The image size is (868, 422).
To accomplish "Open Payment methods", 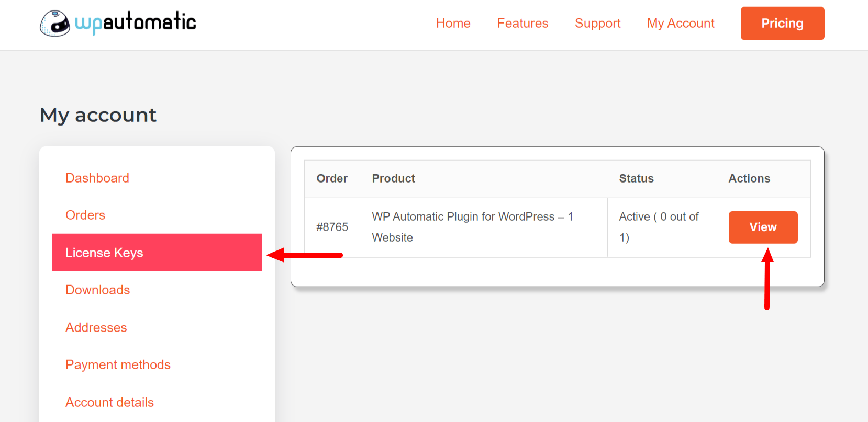I will click(118, 364).
